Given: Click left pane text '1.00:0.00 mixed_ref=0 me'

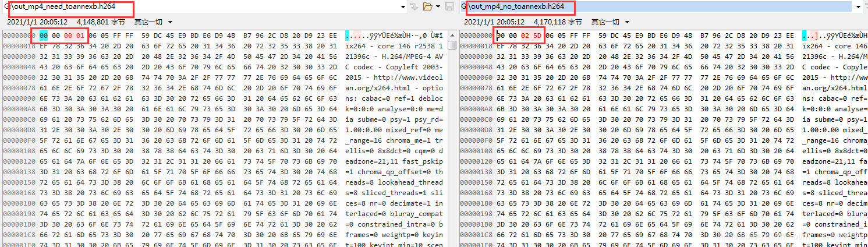Looking at the screenshot, I should [x=394, y=130].
